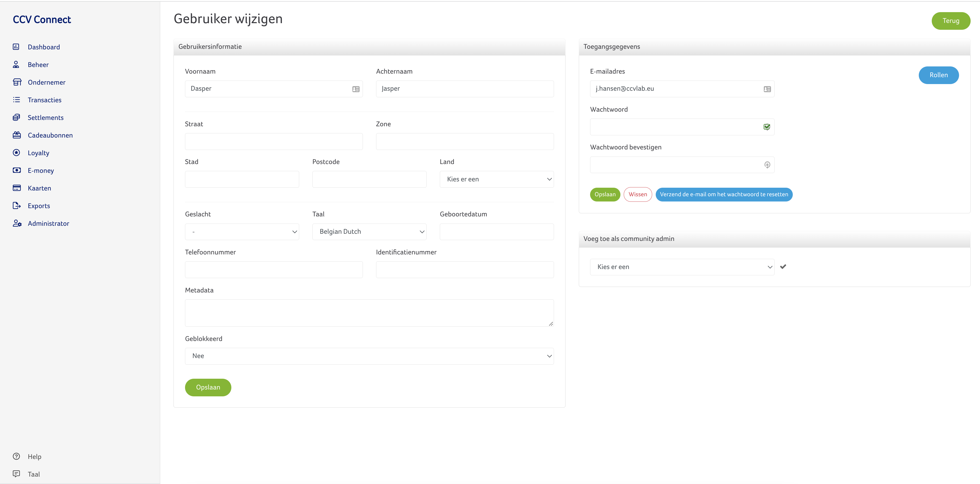This screenshot has width=980, height=484.
Task: Open the Land dropdown
Action: [496, 179]
